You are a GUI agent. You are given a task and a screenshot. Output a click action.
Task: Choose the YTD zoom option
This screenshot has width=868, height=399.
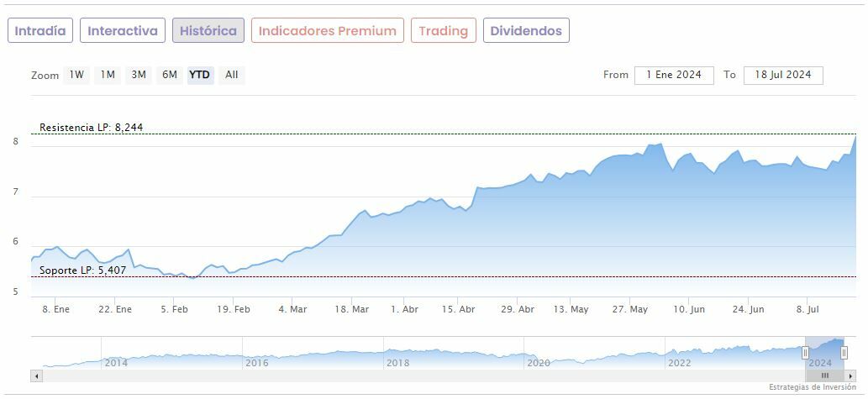point(200,75)
